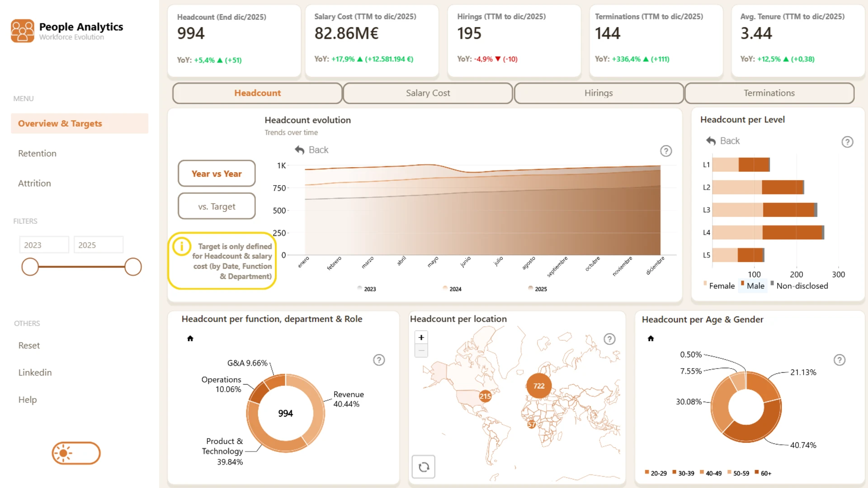Open the Linkedin link

[35, 373]
